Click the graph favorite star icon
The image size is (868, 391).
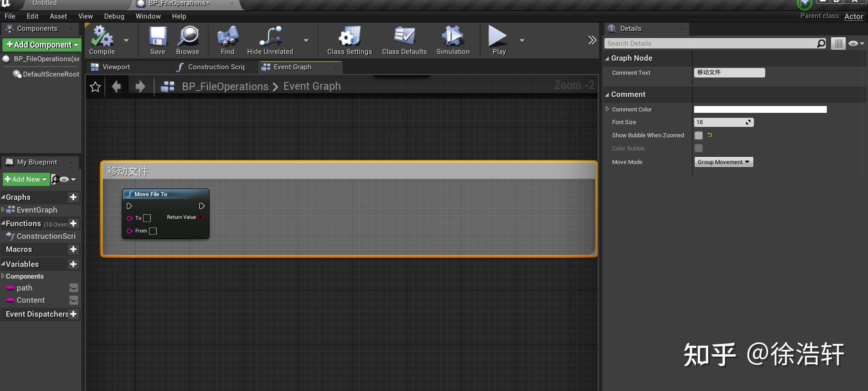click(x=95, y=87)
